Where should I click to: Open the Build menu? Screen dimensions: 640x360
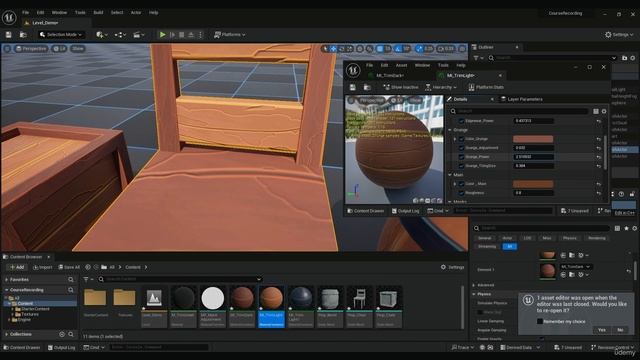click(98, 13)
